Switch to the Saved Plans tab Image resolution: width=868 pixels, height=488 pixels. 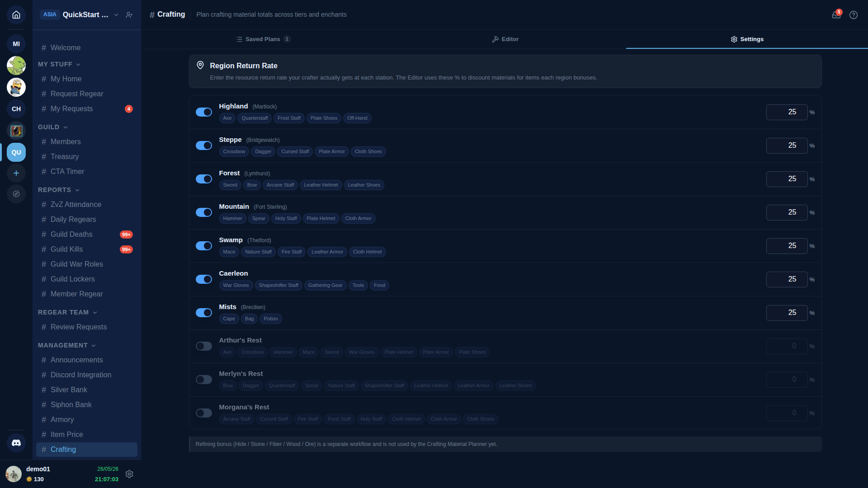[263, 39]
